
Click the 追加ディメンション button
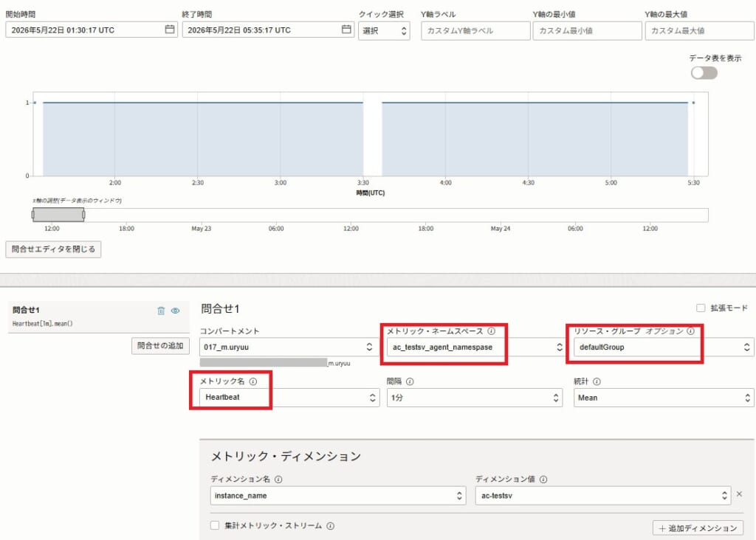tap(698, 528)
